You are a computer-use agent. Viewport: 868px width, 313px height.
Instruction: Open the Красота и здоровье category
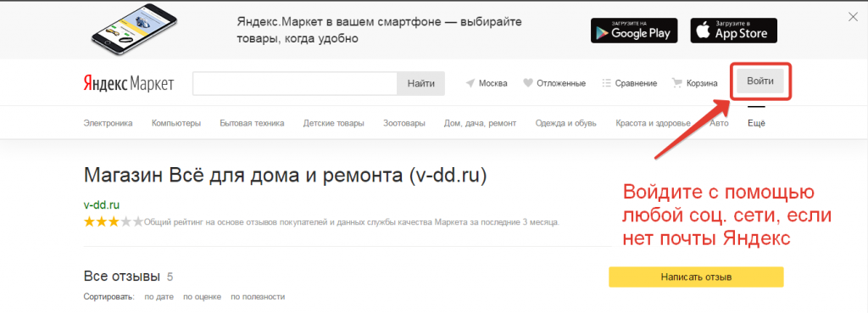(654, 123)
